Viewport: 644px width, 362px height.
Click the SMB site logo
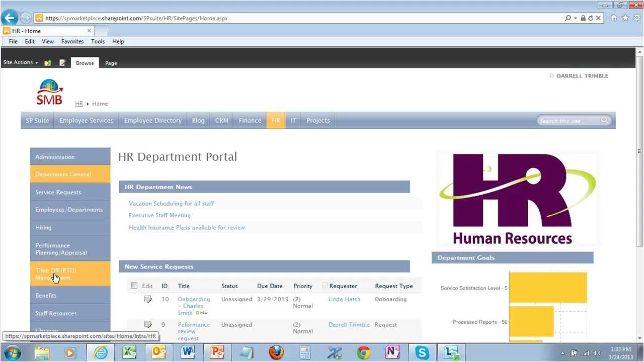point(49,93)
